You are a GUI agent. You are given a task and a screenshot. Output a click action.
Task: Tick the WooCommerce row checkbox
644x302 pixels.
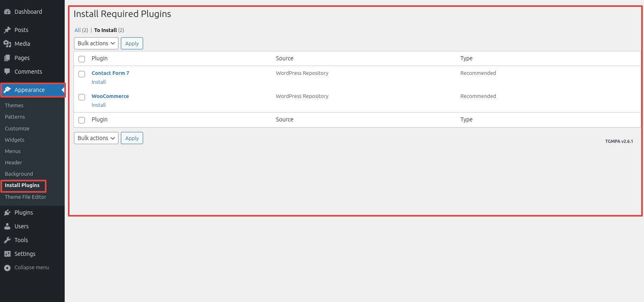pyautogui.click(x=82, y=97)
